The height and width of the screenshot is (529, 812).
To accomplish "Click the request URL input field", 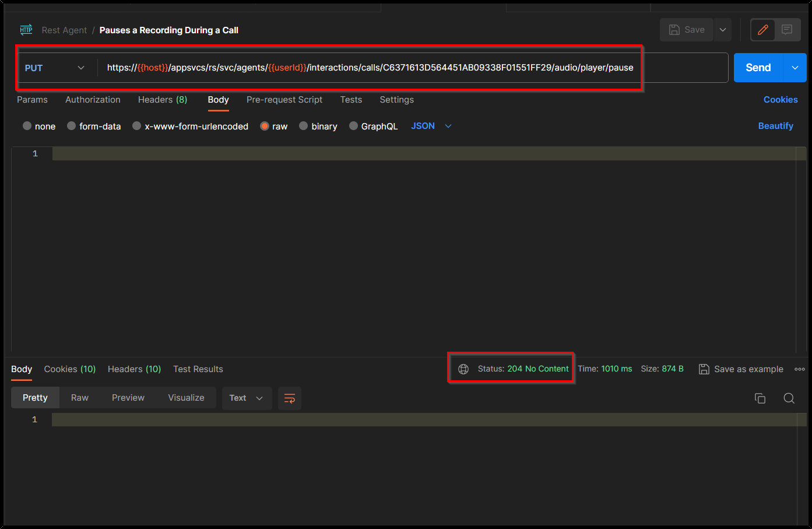I will (x=414, y=68).
